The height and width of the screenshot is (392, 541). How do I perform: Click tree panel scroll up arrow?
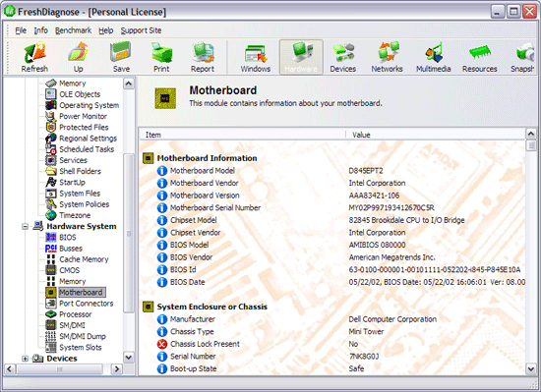point(129,84)
